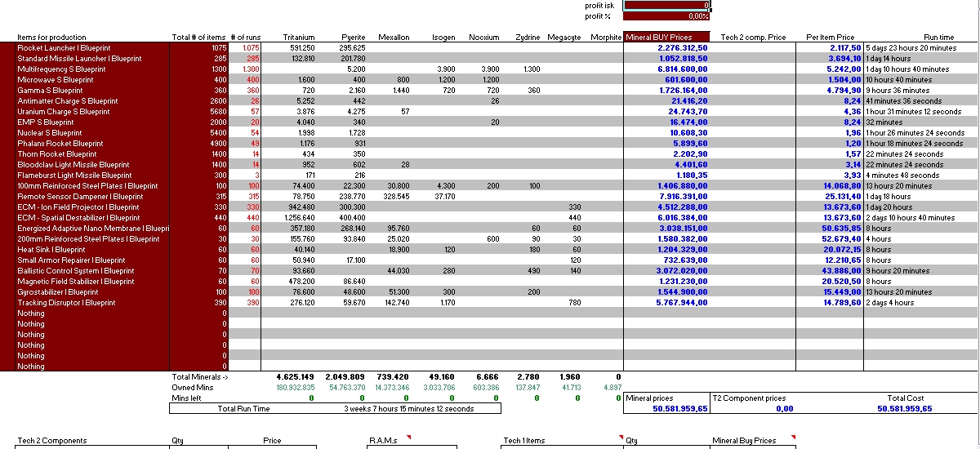Select the '2 days 4 hours' run time cell
The width and height of the screenshot is (980, 449).
(x=890, y=303)
